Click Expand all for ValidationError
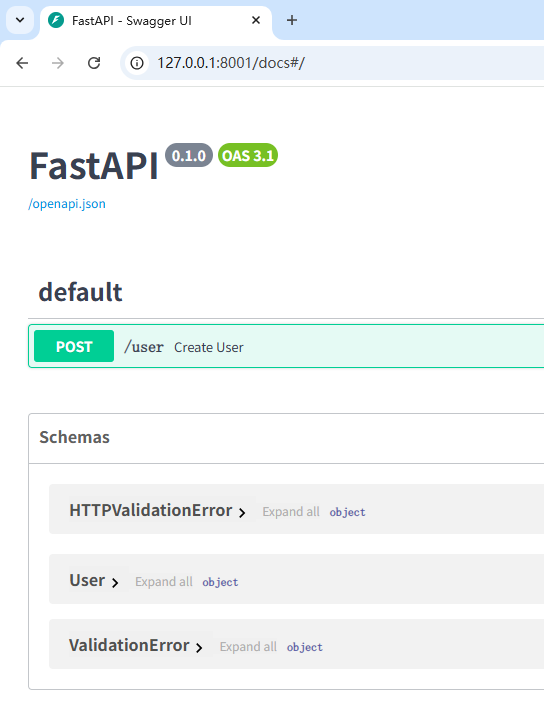The width and height of the screenshot is (544, 707). point(248,647)
